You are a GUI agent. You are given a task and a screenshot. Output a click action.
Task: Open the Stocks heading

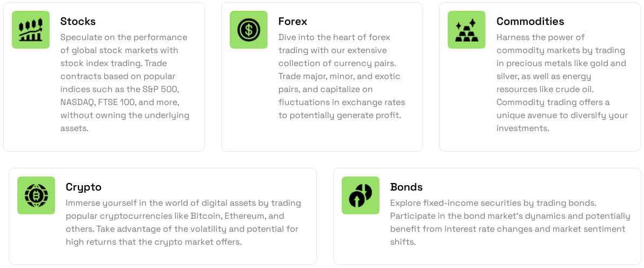coord(78,21)
